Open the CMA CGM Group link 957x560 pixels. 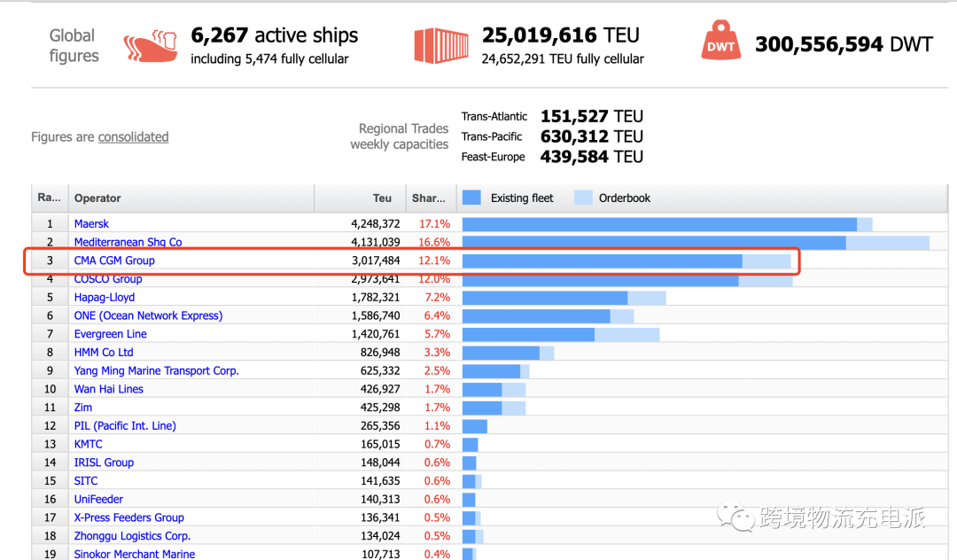tap(114, 261)
